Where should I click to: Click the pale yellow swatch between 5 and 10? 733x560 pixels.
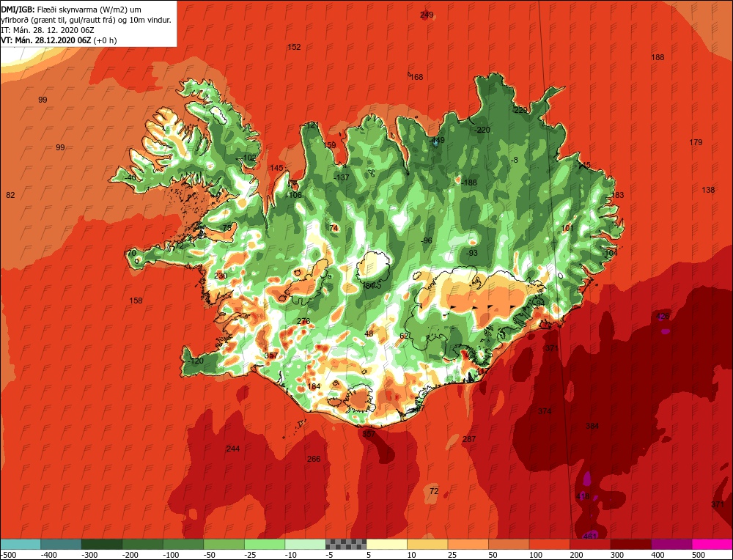386,544
